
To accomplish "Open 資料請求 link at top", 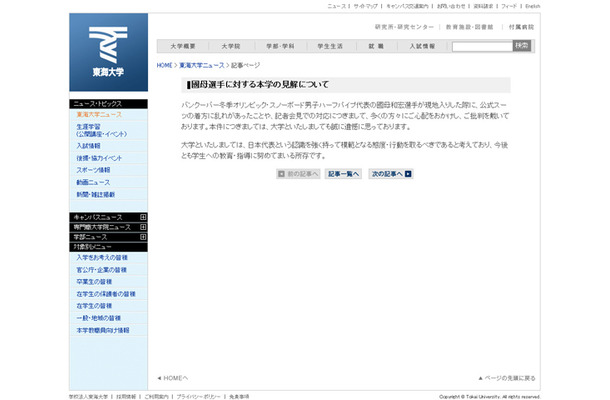I will tap(483, 6).
